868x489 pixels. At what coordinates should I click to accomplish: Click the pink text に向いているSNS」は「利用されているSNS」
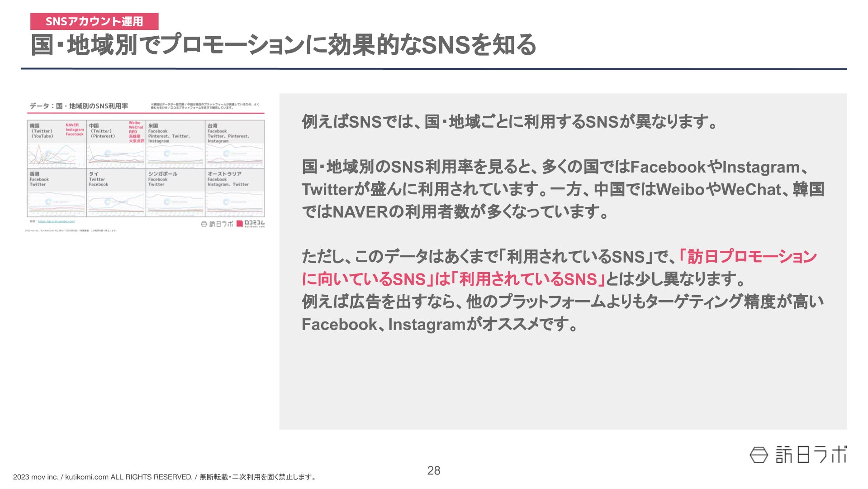(x=454, y=279)
